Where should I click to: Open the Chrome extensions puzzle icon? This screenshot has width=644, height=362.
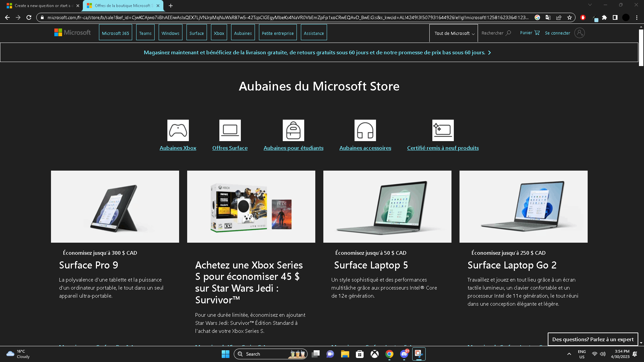pos(604,17)
